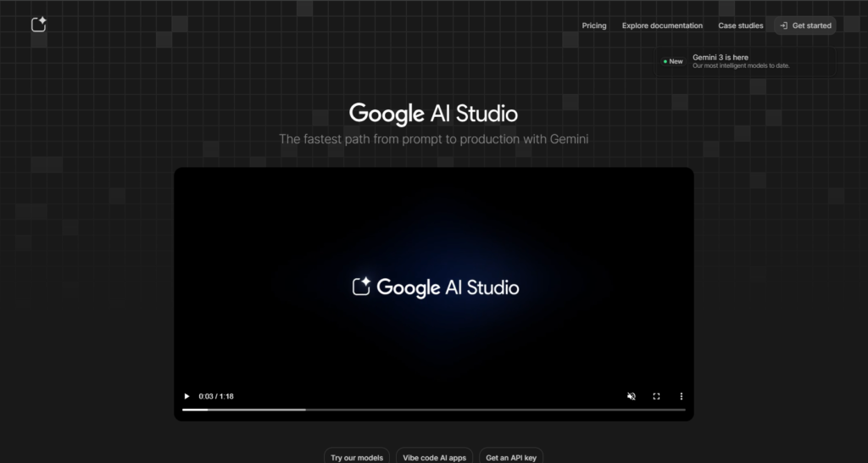The width and height of the screenshot is (868, 463).
Task: Click the 0:03 / 1:18 time display
Action: (216, 396)
